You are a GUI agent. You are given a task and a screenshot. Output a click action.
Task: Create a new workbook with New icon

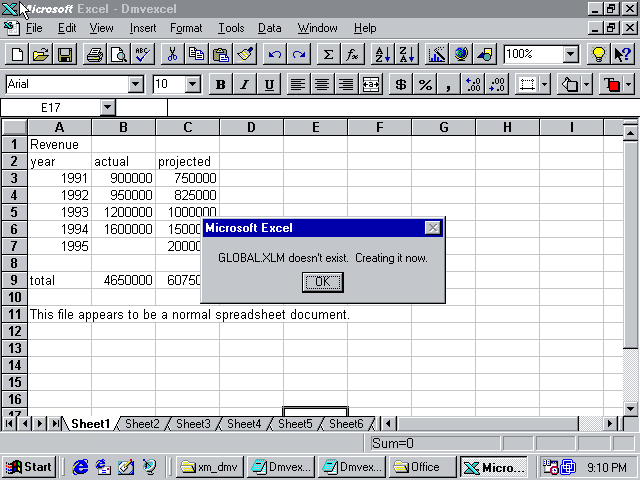[17, 54]
